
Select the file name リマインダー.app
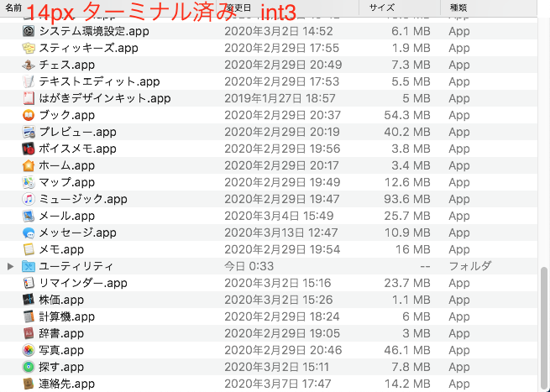tap(83, 284)
